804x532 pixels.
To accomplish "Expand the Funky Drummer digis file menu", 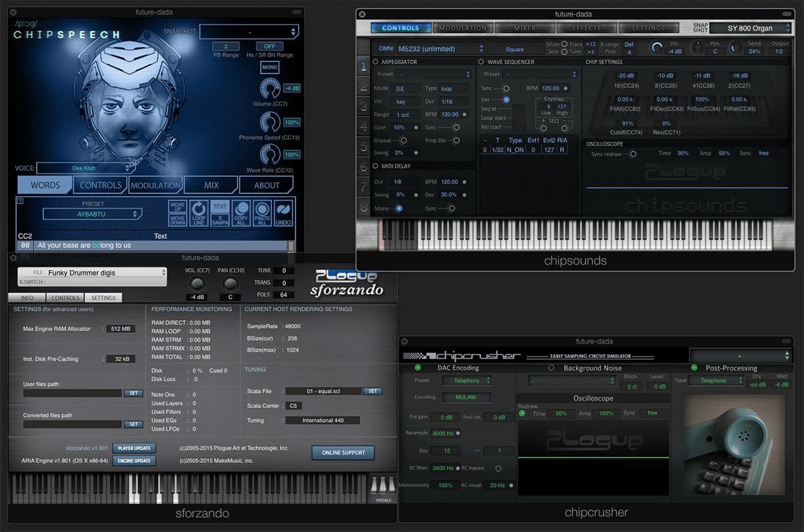I will [92, 273].
